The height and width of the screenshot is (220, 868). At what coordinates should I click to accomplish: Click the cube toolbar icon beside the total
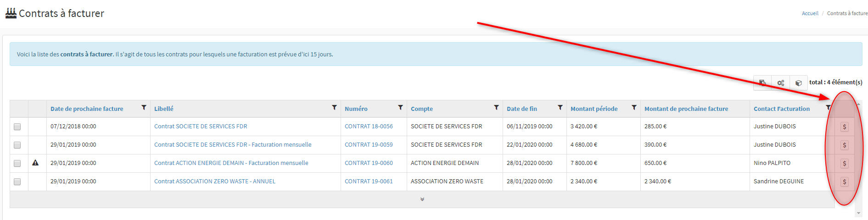coord(799,82)
